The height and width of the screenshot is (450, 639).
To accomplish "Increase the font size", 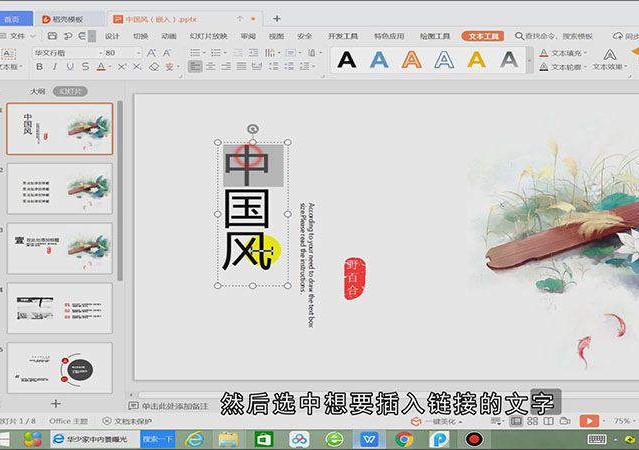I will point(152,53).
